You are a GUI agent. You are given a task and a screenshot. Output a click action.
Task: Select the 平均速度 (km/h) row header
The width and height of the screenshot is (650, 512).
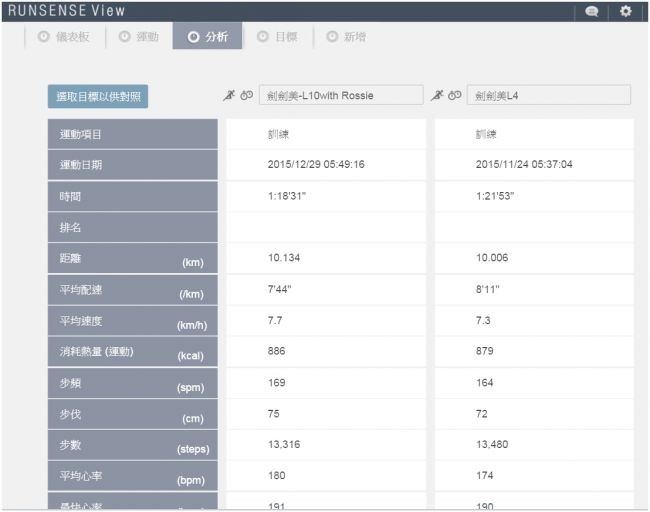point(133,321)
